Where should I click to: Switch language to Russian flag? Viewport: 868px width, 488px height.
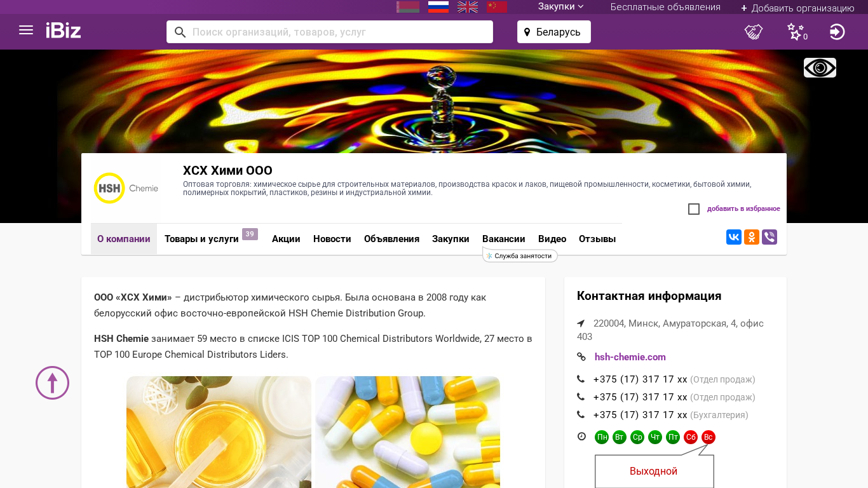click(438, 7)
